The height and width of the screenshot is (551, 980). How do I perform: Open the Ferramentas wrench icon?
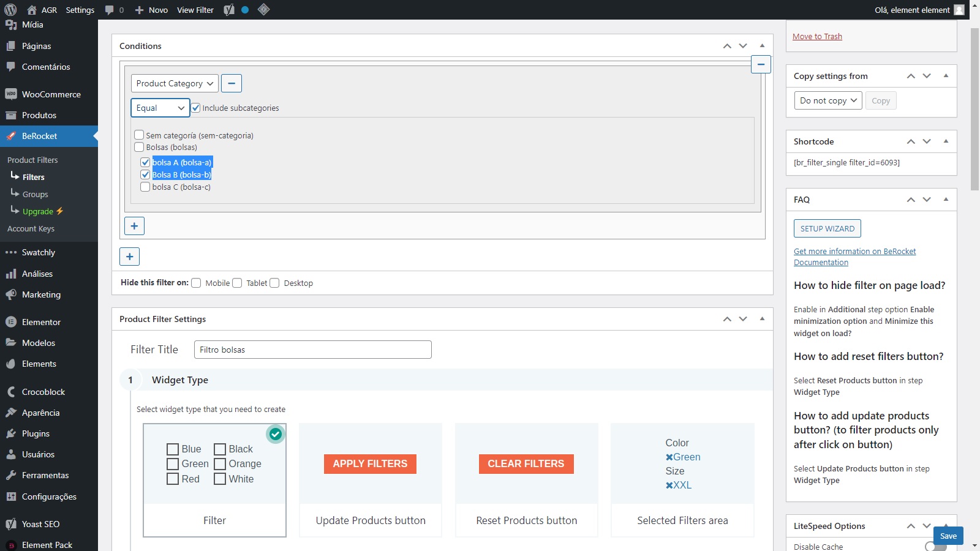click(10, 475)
